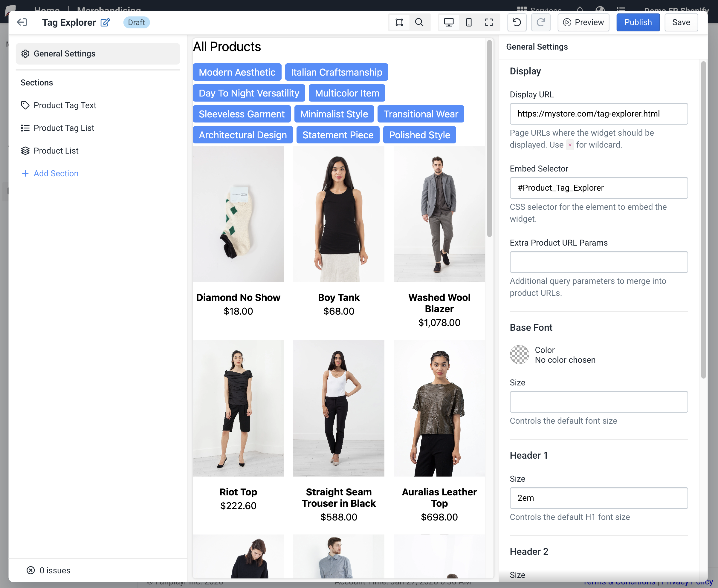Click the Diamond No Show product image
The image size is (718, 588).
point(238,214)
